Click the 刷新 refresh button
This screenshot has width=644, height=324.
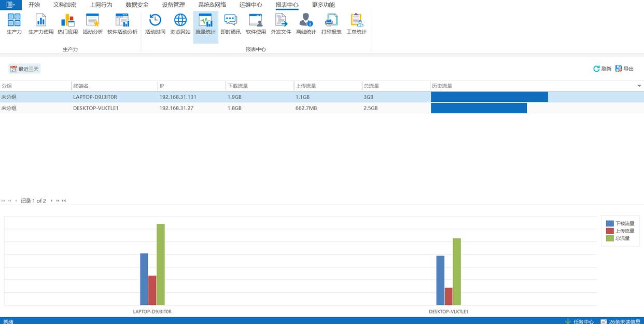(x=602, y=69)
